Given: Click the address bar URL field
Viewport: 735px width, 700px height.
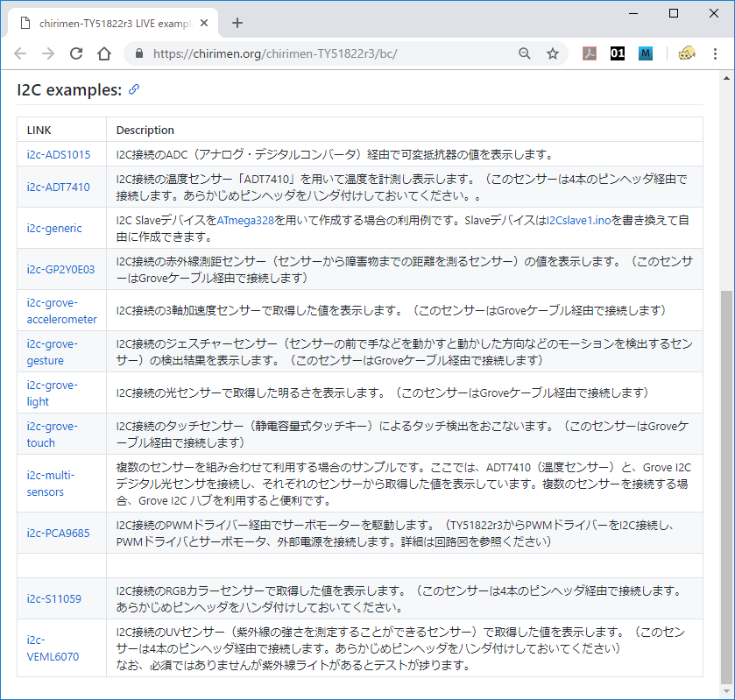Looking at the screenshot, I should (x=333, y=53).
